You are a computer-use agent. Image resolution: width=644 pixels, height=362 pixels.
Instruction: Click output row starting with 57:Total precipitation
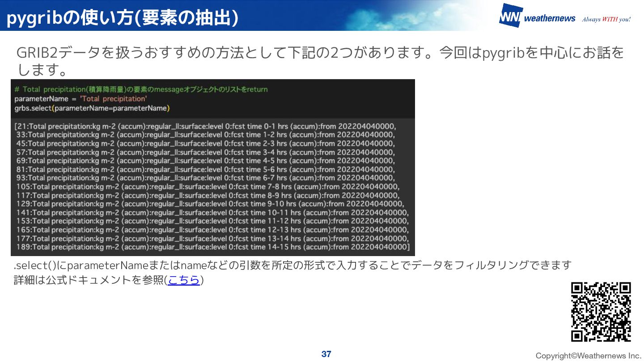[x=206, y=152]
